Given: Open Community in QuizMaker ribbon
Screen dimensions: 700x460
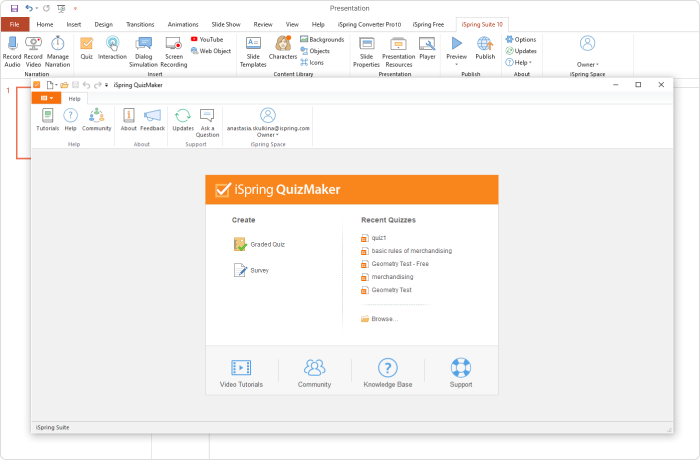Looking at the screenshot, I should pyautogui.click(x=96, y=120).
